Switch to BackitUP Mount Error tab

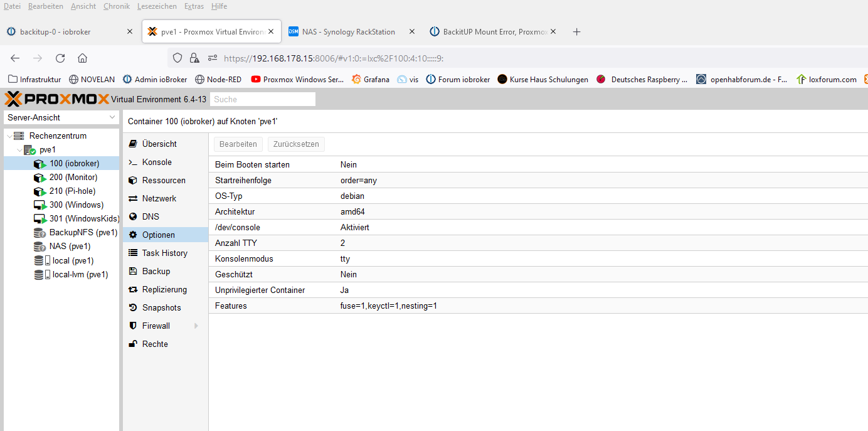point(493,31)
